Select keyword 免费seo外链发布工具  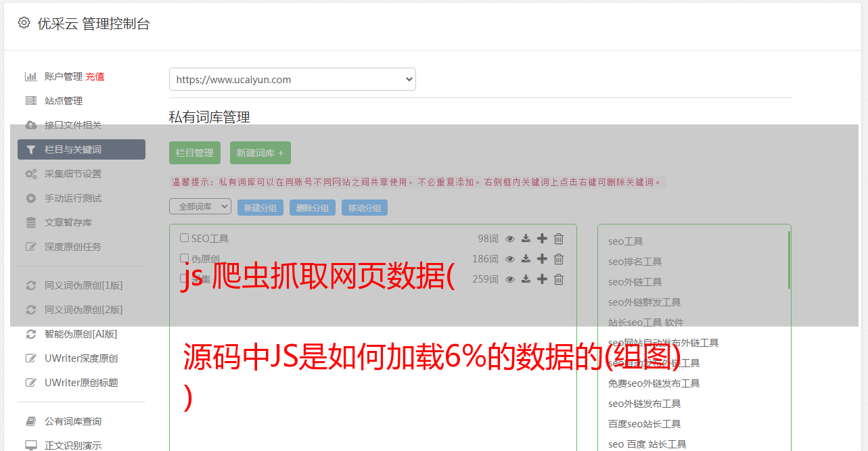(654, 383)
